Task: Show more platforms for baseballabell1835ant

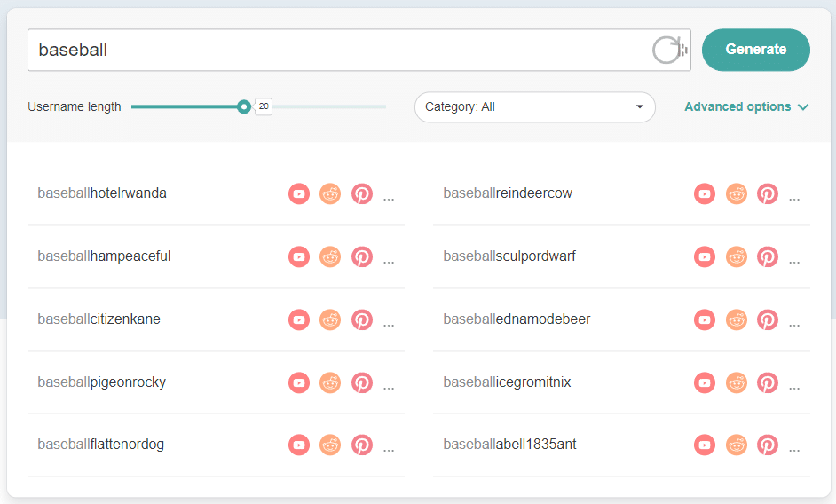Action: point(794,450)
